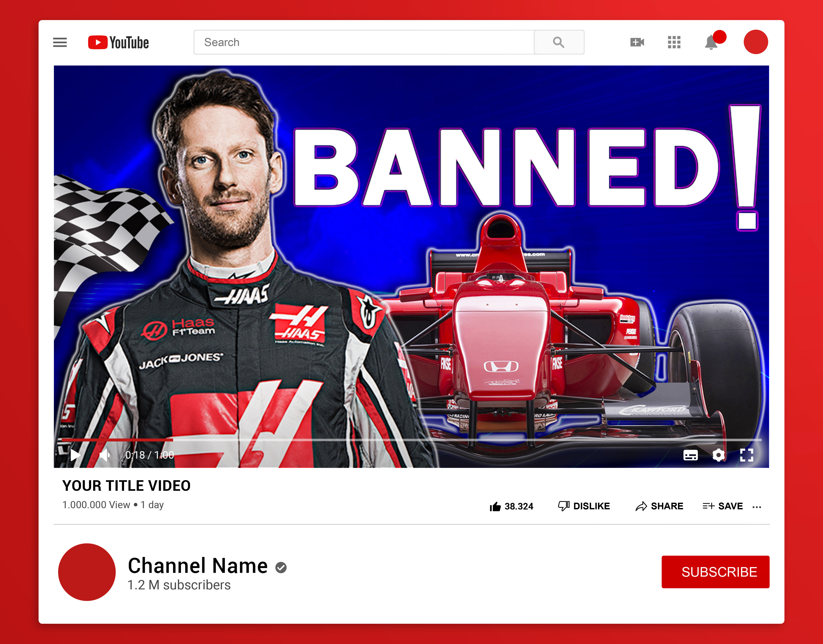This screenshot has height=644, width=823.
Task: Mute the video volume
Action: click(104, 455)
